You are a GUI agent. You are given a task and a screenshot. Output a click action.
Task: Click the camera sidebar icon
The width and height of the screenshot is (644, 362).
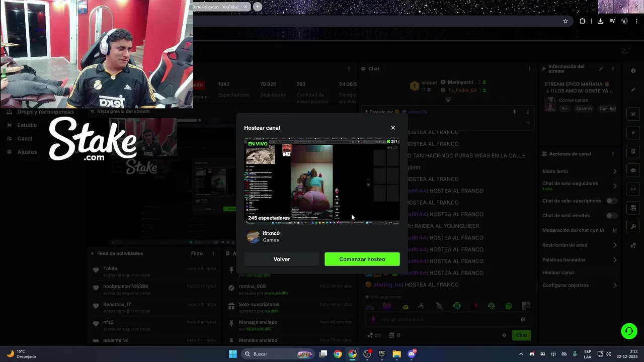633,208
